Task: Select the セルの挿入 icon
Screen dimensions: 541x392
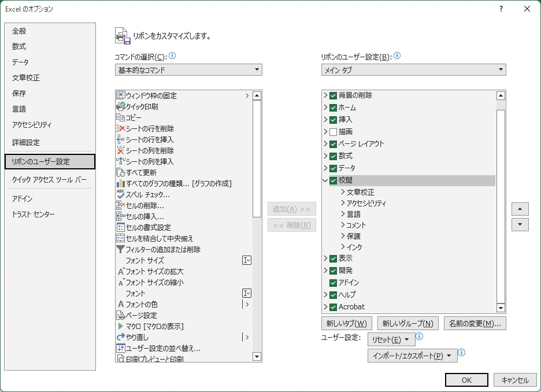Action: coord(120,216)
